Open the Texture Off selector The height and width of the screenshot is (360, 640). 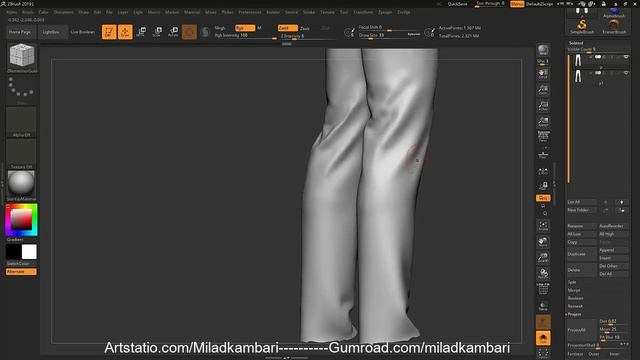pos(21,154)
